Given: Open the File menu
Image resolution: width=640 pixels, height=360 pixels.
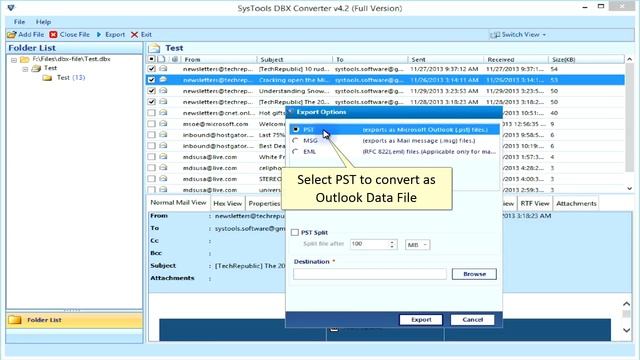Looking at the screenshot, I should pos(19,22).
